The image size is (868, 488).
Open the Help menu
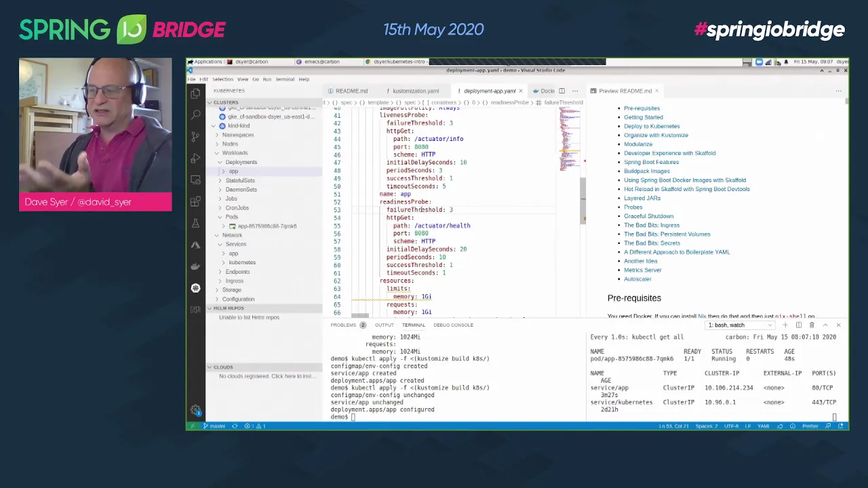(x=304, y=79)
